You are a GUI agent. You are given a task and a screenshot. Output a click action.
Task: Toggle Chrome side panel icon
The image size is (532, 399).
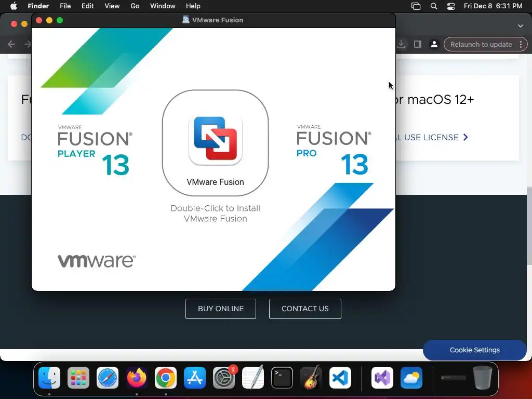click(418, 45)
